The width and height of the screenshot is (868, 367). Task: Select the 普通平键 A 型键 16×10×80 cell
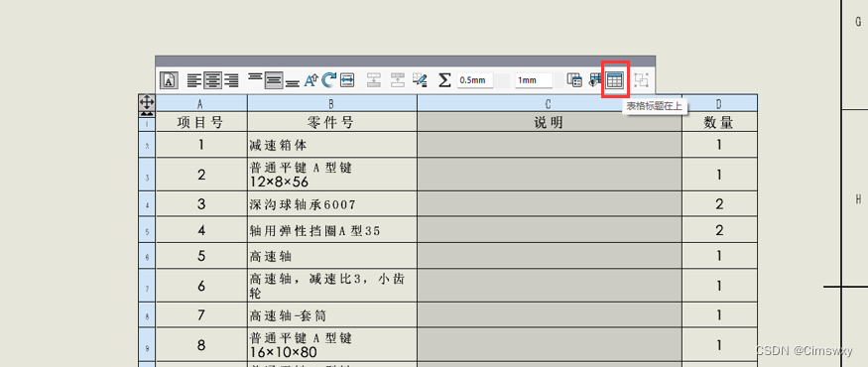[x=332, y=345]
